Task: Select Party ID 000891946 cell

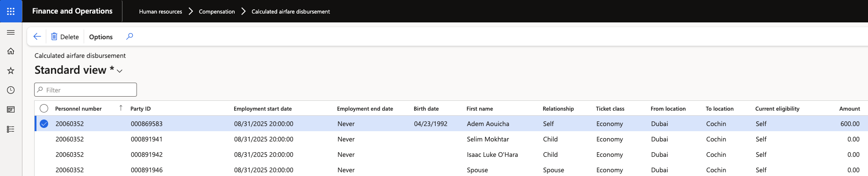Action: pos(147,170)
